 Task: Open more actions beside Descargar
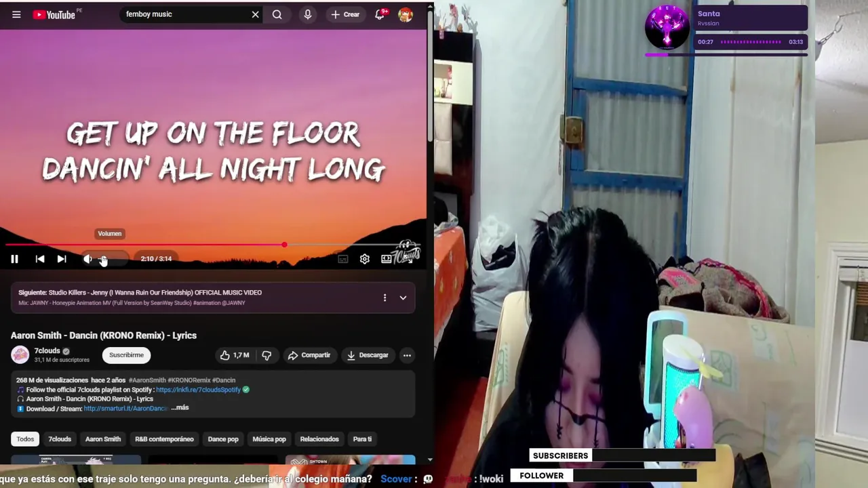tap(407, 355)
